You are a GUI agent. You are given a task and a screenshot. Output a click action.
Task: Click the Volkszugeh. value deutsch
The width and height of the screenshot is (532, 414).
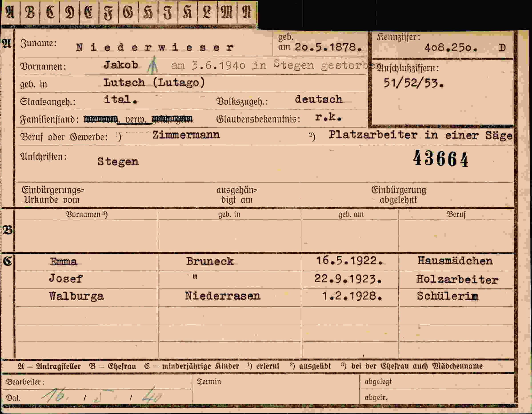click(x=319, y=99)
